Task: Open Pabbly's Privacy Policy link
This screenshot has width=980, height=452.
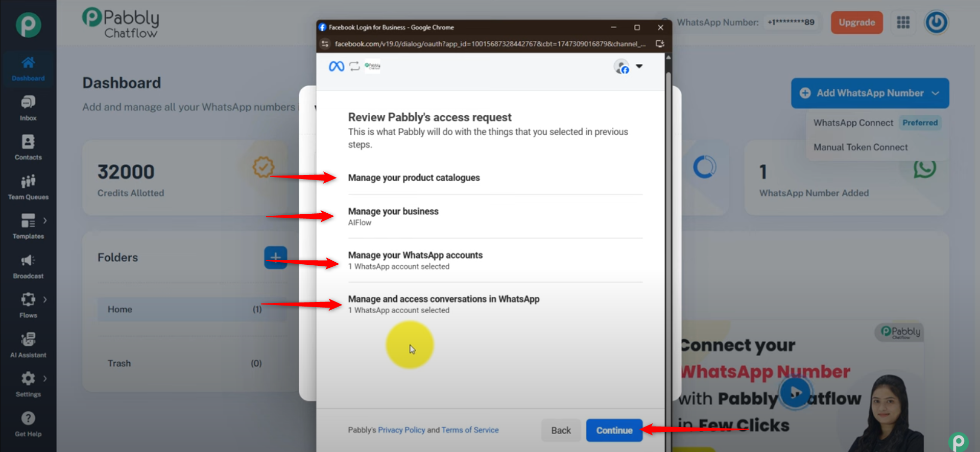Action: click(401, 430)
